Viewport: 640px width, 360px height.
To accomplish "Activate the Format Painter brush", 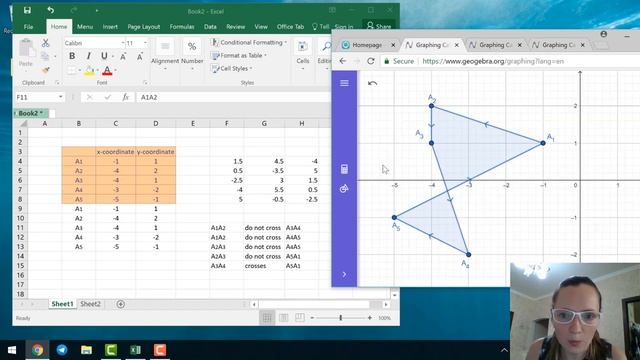I will click(x=45, y=70).
